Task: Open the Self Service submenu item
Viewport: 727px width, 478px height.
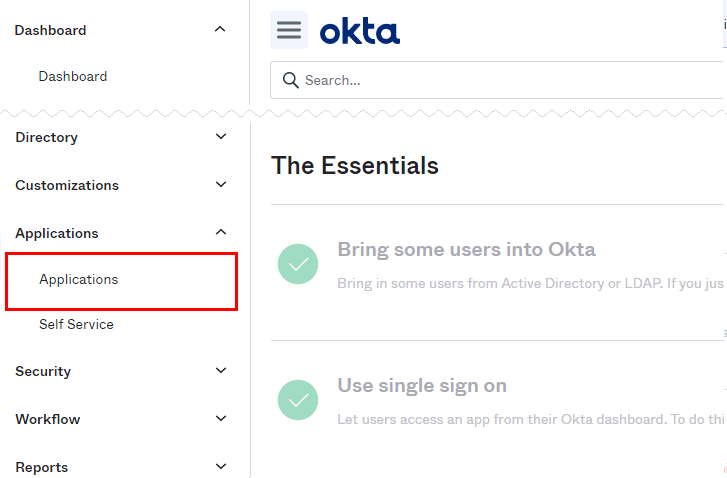Action: click(76, 324)
